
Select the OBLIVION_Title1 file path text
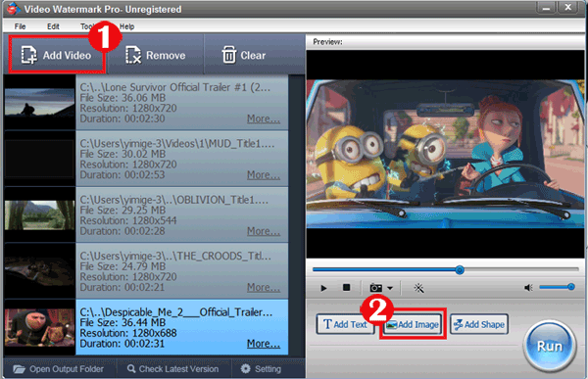point(174,200)
